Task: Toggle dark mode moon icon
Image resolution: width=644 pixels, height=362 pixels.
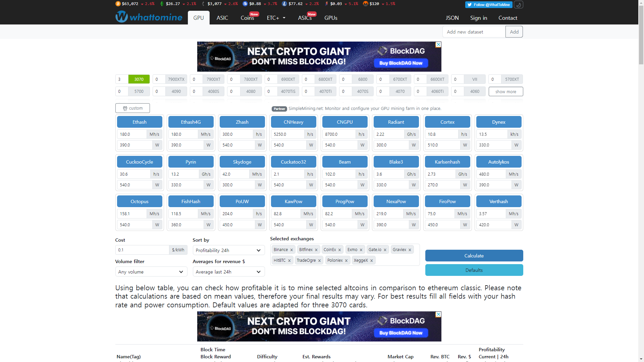Action: 518,5
